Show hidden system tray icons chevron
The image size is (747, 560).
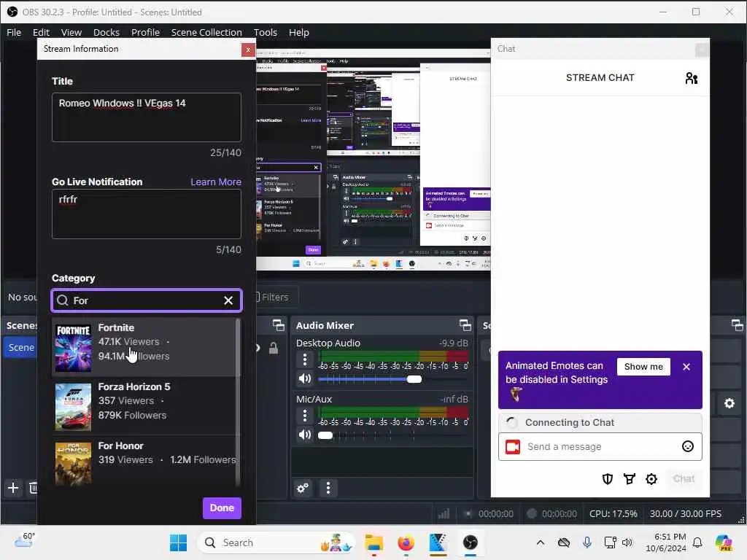(541, 542)
